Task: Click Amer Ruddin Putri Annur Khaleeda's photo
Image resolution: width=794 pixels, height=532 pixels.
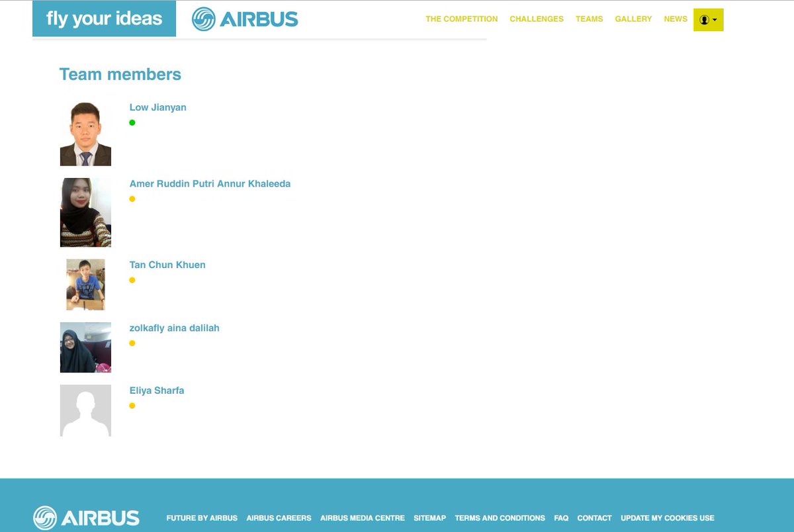Action: (x=85, y=212)
